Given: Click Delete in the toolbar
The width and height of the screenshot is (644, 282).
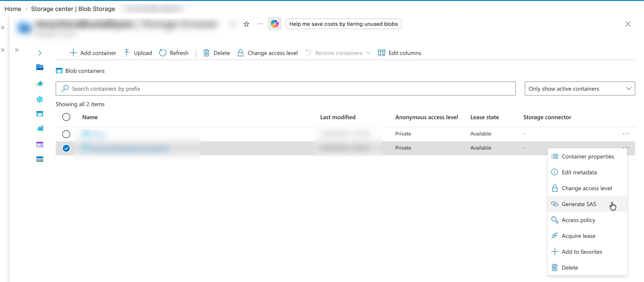Looking at the screenshot, I should tap(216, 53).
